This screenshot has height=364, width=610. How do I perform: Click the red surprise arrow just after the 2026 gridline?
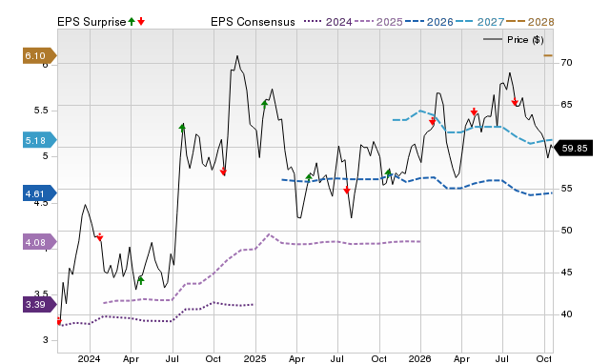coord(432,121)
